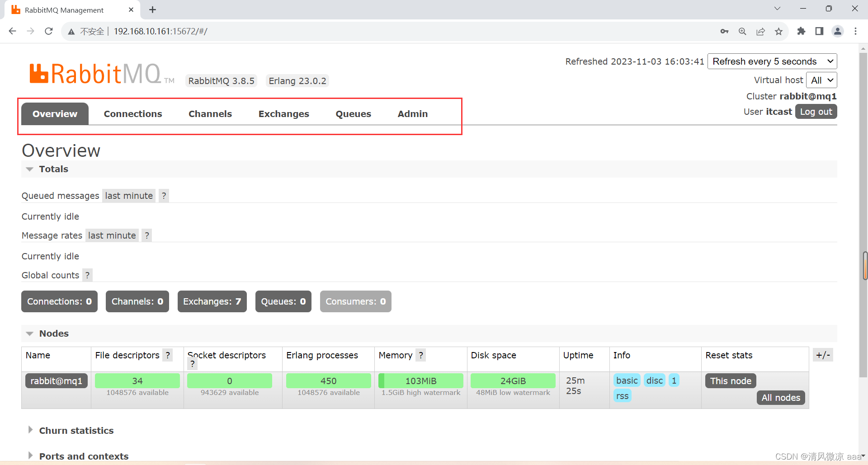Open the user profile avatar icon
Viewport: 868px width, 465px height.
(x=838, y=31)
